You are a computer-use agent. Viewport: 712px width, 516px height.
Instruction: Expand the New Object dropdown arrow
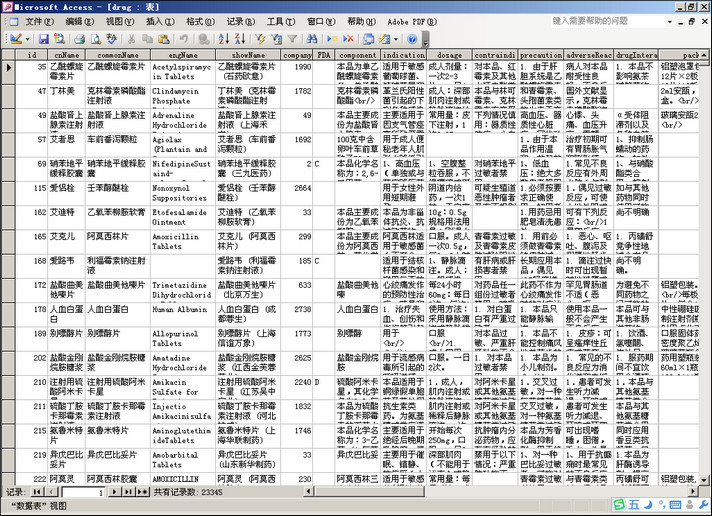[396, 39]
